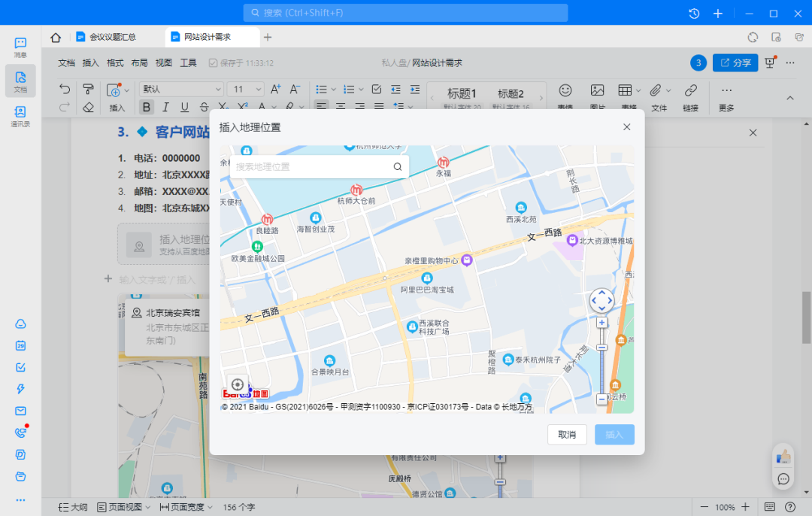Screen dimensions: 812x516
Task: Click the map zoom slider track
Action: tap(601, 369)
